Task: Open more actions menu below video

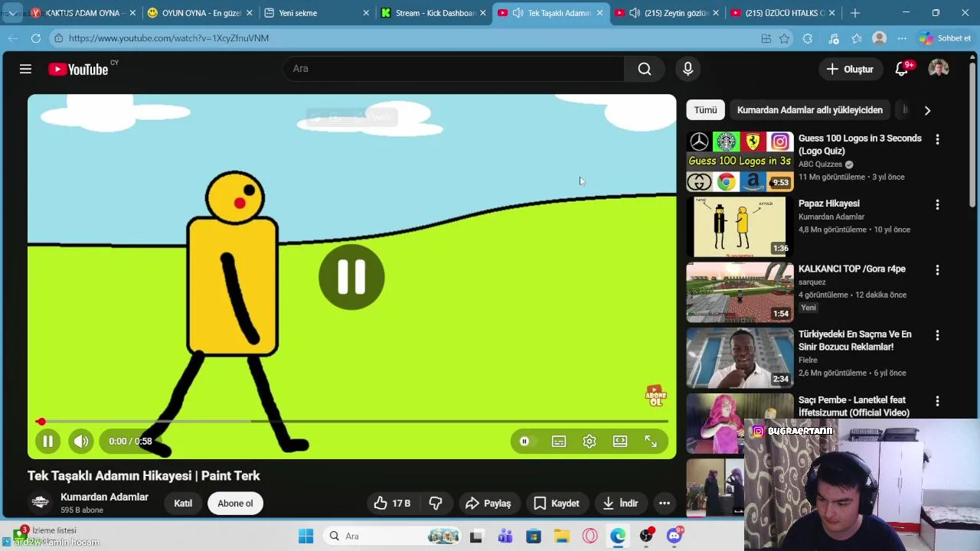Action: click(665, 503)
